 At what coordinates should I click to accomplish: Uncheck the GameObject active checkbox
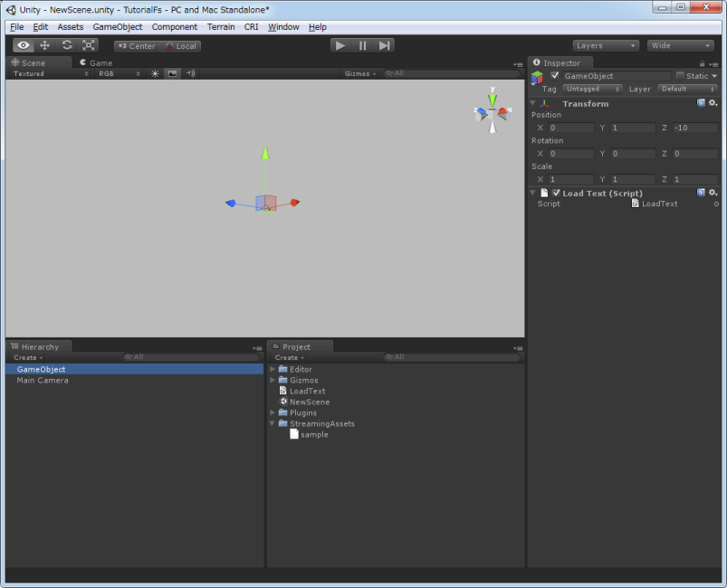point(555,76)
